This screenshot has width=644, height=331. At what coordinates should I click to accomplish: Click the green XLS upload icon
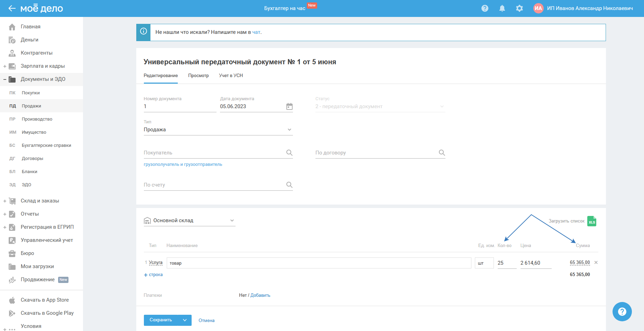592,221
